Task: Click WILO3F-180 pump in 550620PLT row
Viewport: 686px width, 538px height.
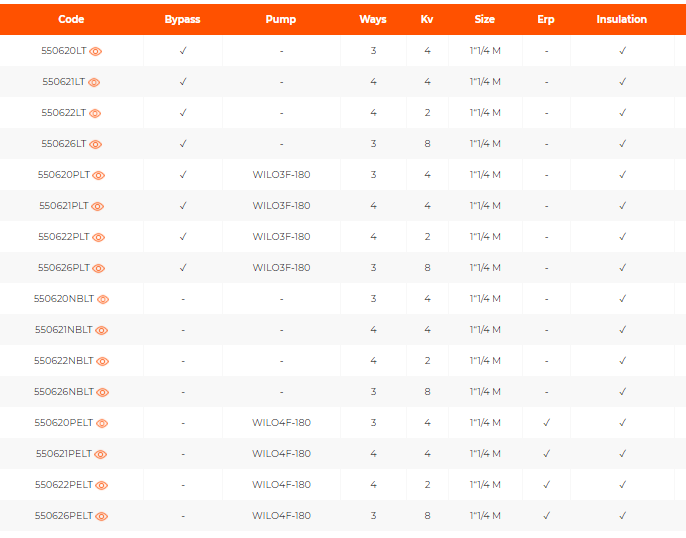Action: [281, 174]
